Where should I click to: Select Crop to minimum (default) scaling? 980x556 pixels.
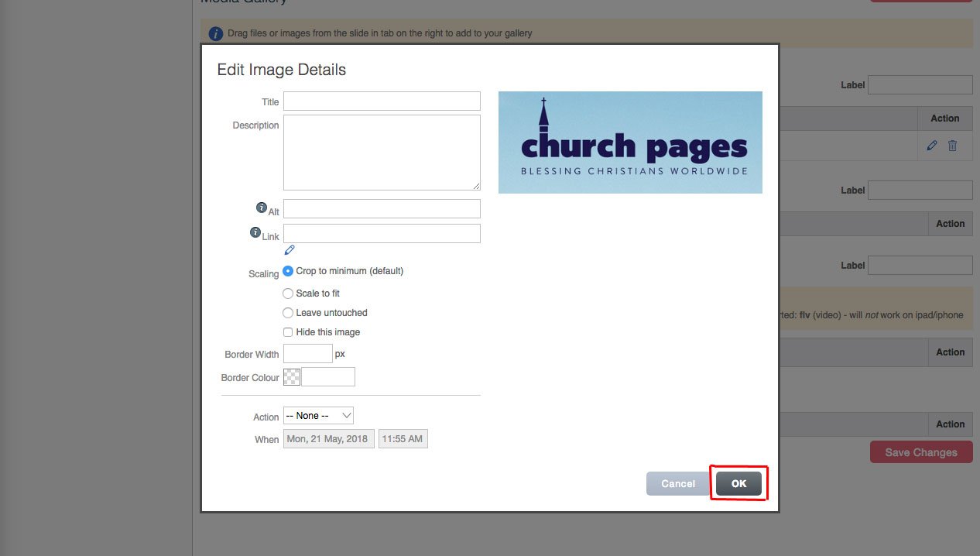[288, 271]
